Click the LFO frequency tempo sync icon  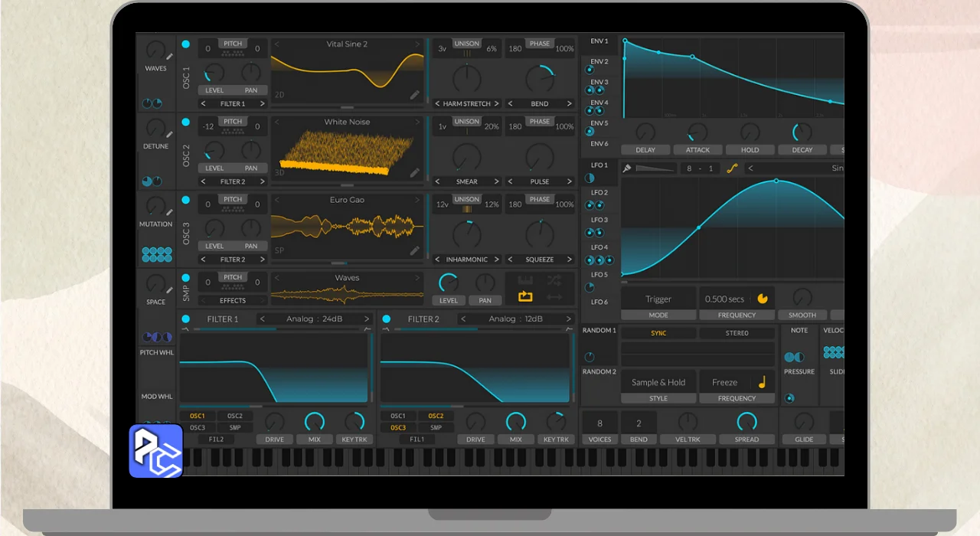763,299
